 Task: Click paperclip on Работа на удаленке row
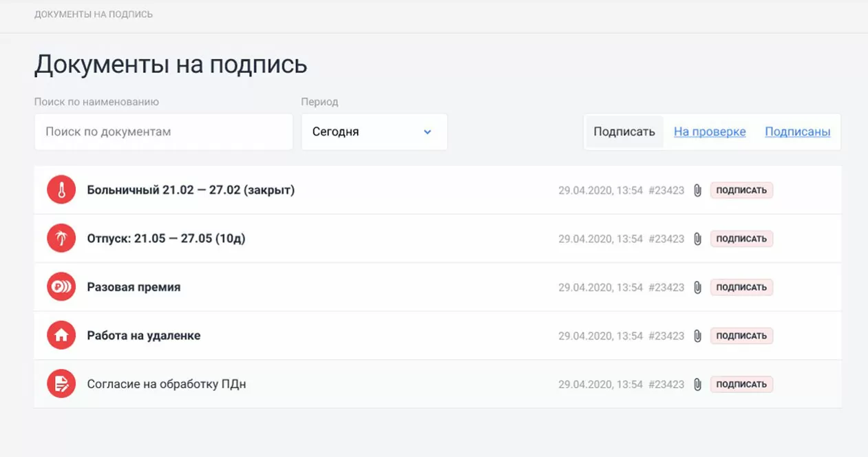point(697,336)
